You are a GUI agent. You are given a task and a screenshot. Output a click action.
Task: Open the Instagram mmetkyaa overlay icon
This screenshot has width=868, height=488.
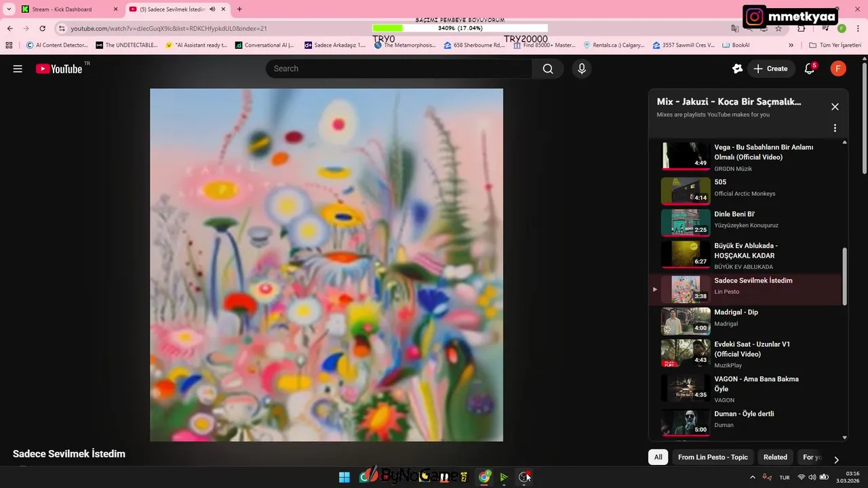click(755, 16)
